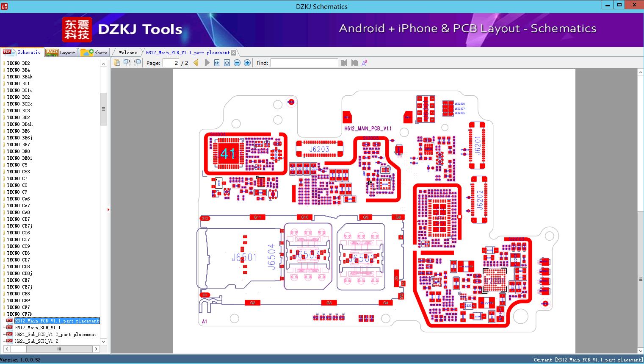The width and height of the screenshot is (644, 364).
Task: Open H612_Main_SCH_V1.1 in the tree
Action: [x=38, y=328]
